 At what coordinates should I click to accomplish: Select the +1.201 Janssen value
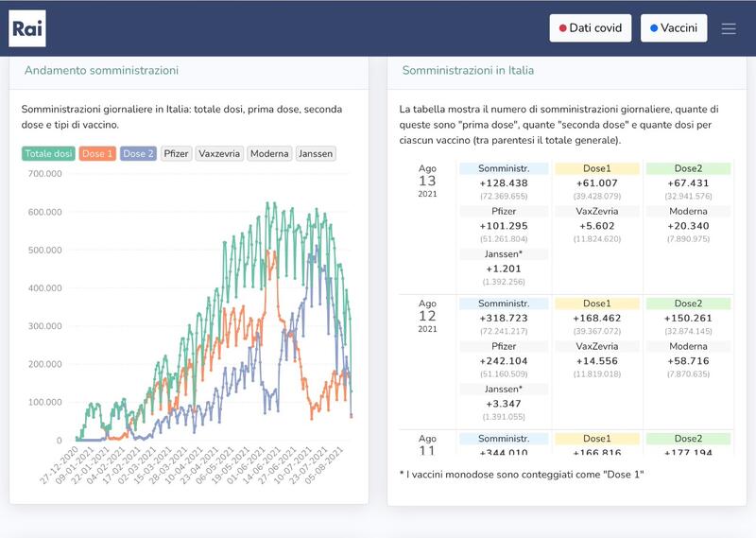pos(504,269)
